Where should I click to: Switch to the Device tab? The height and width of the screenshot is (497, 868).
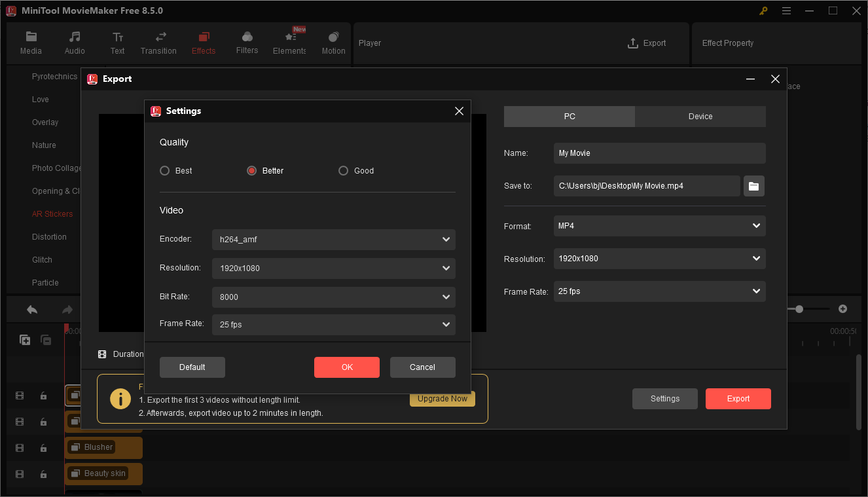click(700, 116)
